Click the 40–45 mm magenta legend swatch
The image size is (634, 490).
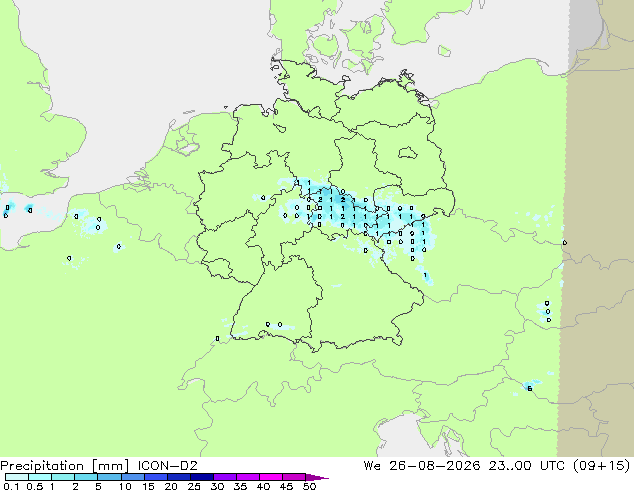(x=271, y=477)
